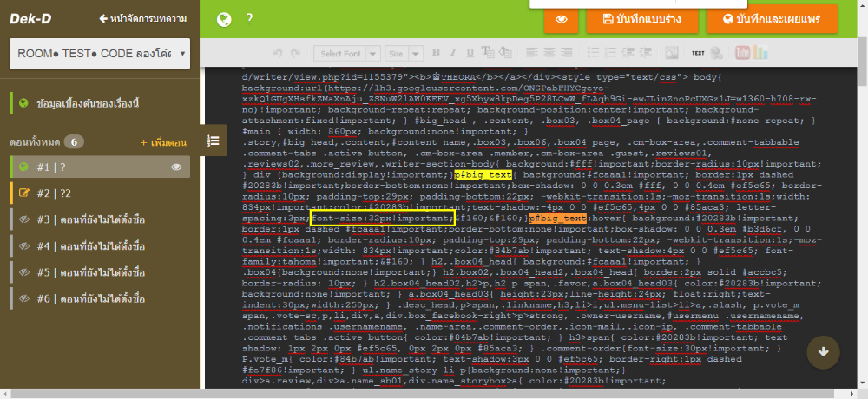Save and publish with บันทึกและเผยแพร่

click(772, 19)
